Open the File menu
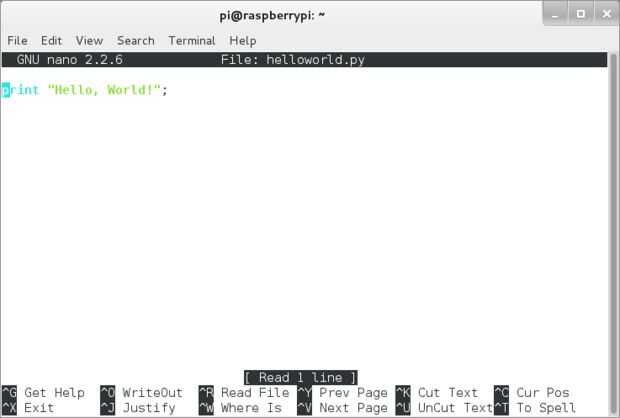Viewport: 620px width, 418px height. (x=17, y=40)
